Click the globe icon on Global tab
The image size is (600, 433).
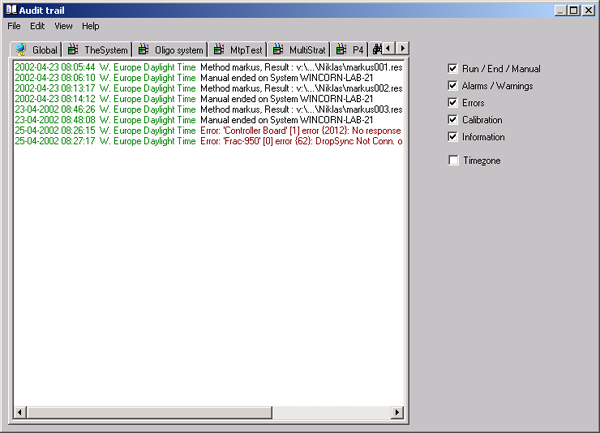click(20, 49)
